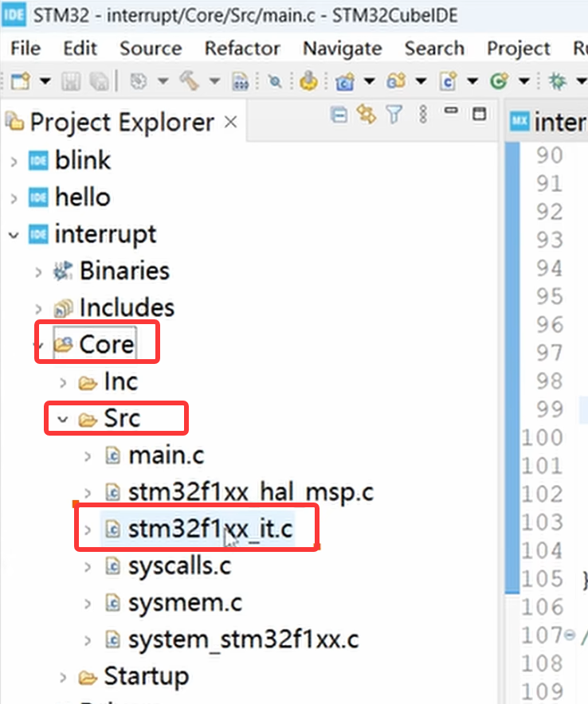Select main.c in the tree

click(x=167, y=456)
